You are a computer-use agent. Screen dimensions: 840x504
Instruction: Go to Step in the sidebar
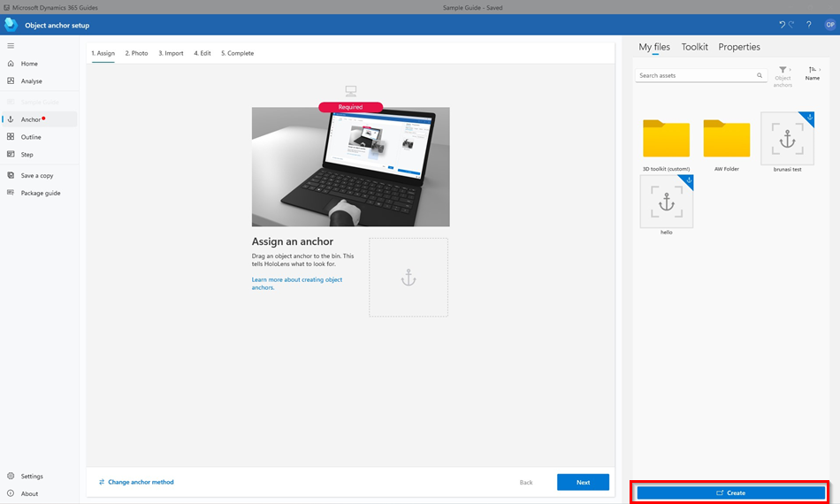click(27, 155)
